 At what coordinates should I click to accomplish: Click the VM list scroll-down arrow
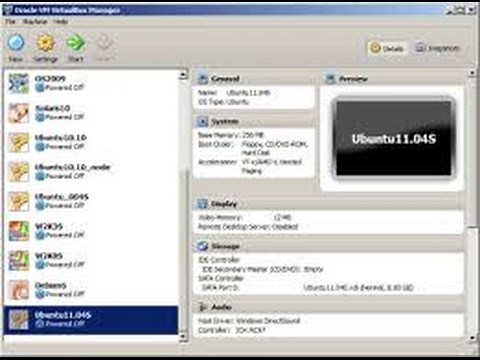click(183, 337)
